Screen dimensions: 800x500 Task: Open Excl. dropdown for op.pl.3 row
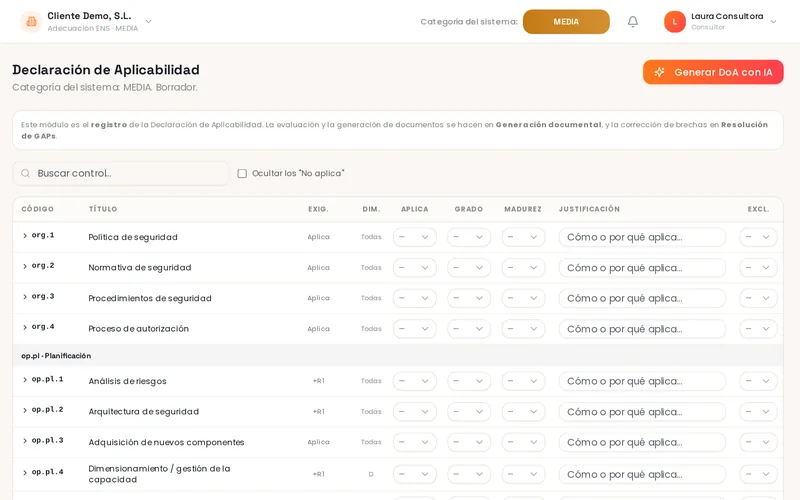point(758,442)
